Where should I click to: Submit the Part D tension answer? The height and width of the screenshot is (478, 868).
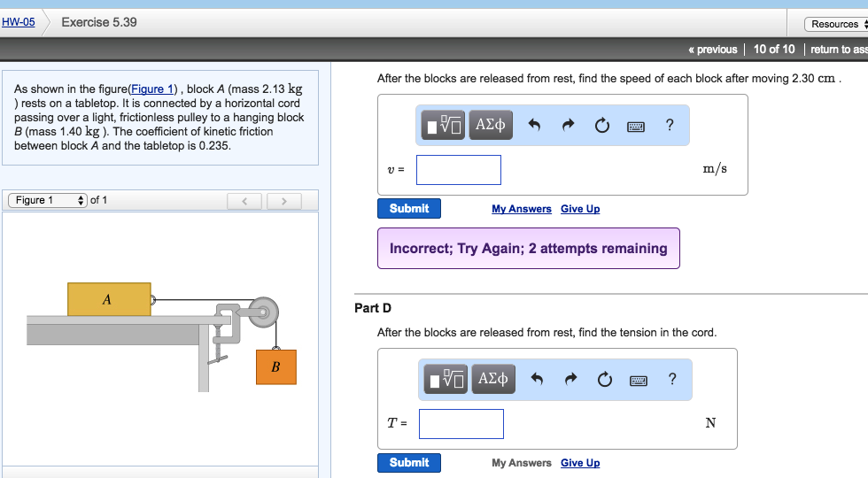(409, 462)
